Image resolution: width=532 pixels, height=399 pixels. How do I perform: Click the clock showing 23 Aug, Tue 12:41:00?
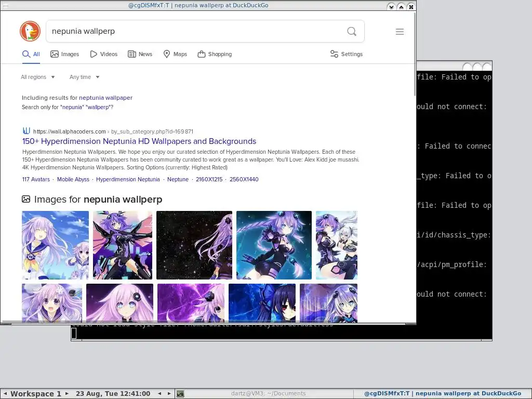113,394
